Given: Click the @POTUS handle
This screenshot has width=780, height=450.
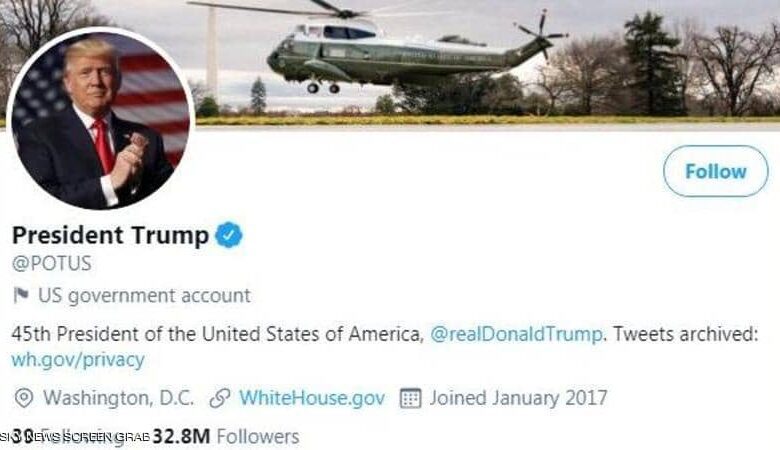Looking at the screenshot, I should (52, 263).
